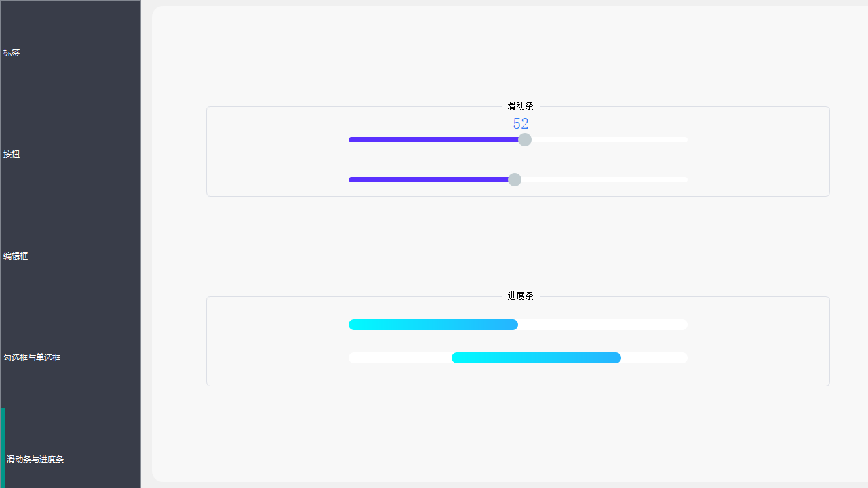Click the 进度条 group box title
This screenshot has height=488, width=868.
[x=521, y=296]
